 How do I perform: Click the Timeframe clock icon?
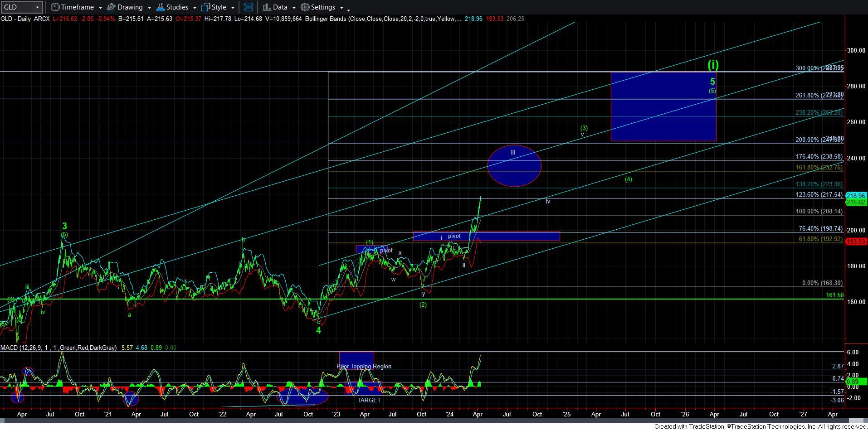[55, 7]
